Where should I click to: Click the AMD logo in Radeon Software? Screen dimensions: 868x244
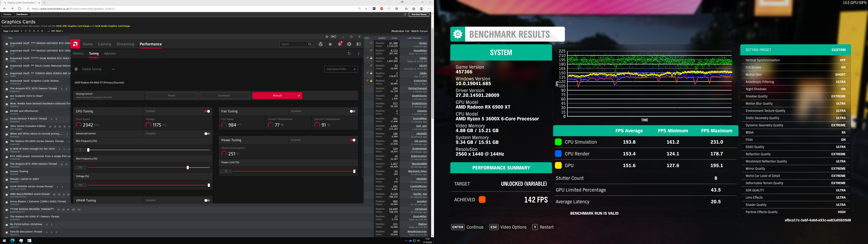[x=75, y=44]
